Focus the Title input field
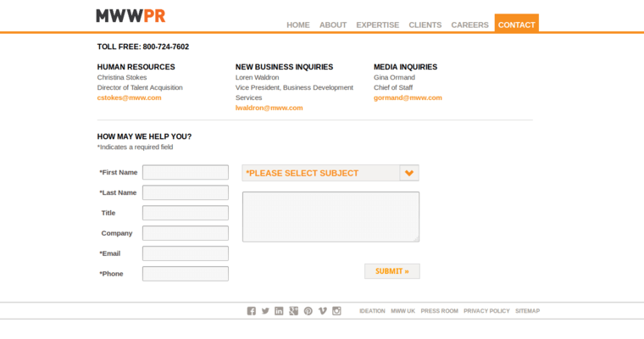This screenshot has height=339, width=644. (186, 213)
